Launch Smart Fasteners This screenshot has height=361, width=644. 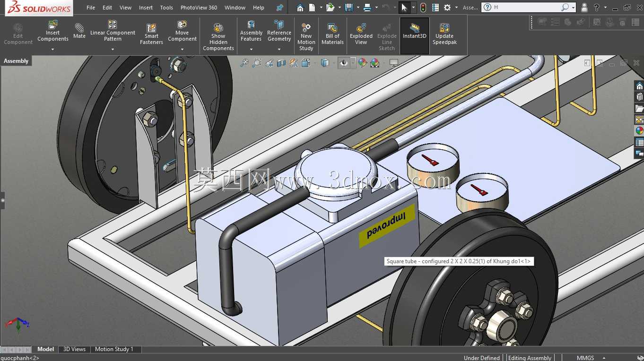coord(151,34)
